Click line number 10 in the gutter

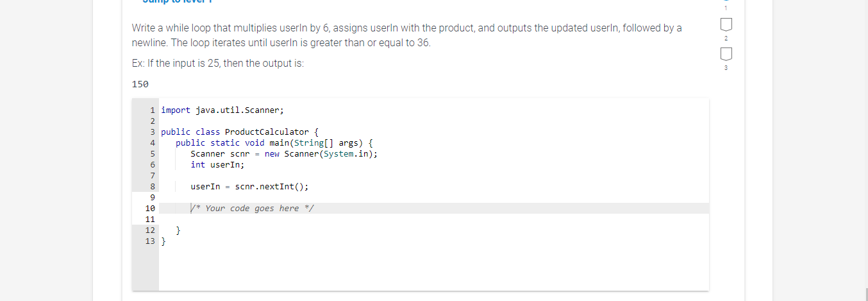point(151,209)
